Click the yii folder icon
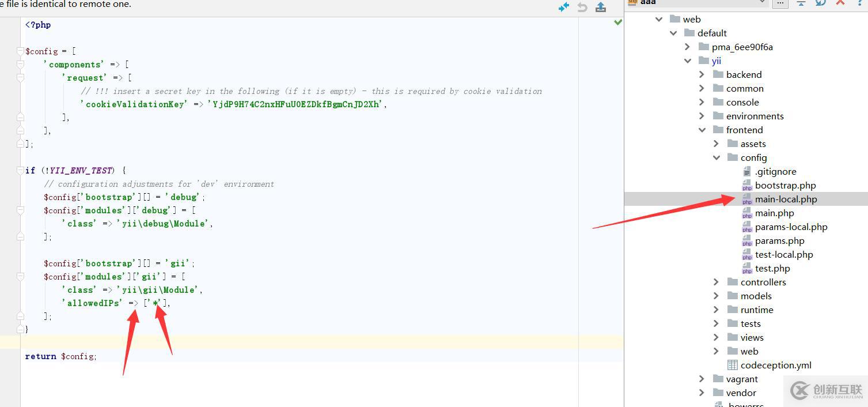 pos(703,61)
